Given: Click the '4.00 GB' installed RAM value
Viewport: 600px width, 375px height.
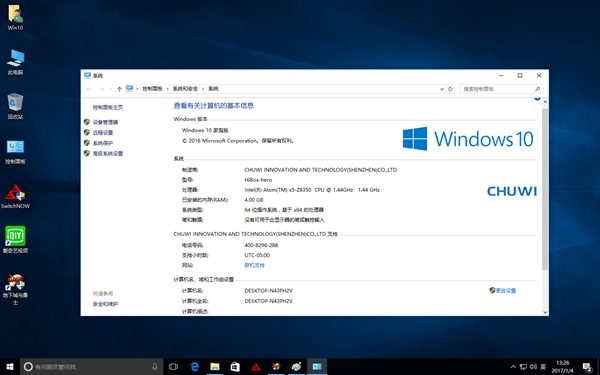Looking at the screenshot, I should [x=254, y=200].
